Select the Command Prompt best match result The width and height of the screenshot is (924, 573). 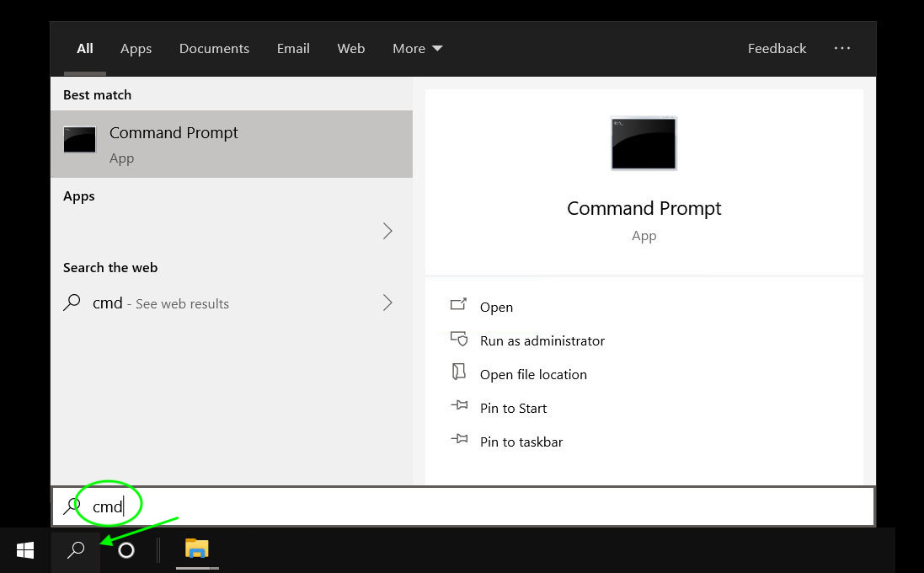[x=232, y=144]
